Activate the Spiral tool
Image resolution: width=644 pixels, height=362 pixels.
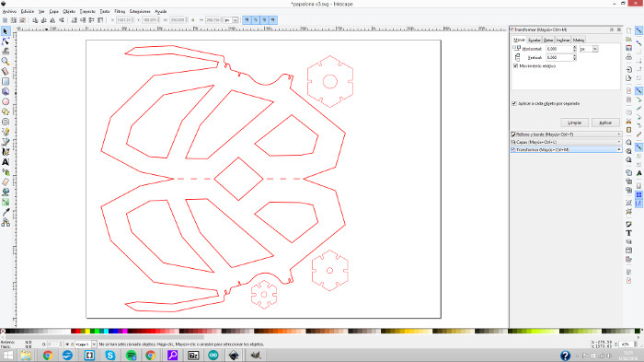pos(6,122)
